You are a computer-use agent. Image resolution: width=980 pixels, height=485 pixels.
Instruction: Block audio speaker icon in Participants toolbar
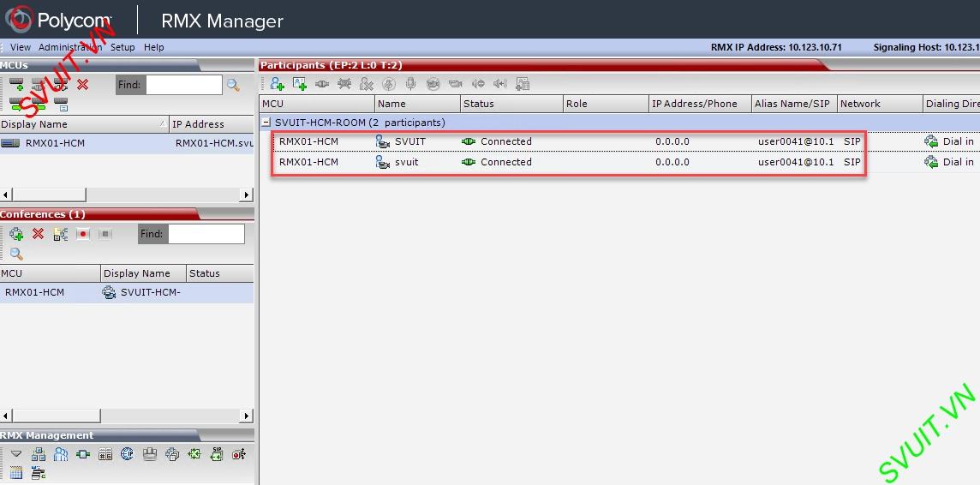[478, 83]
